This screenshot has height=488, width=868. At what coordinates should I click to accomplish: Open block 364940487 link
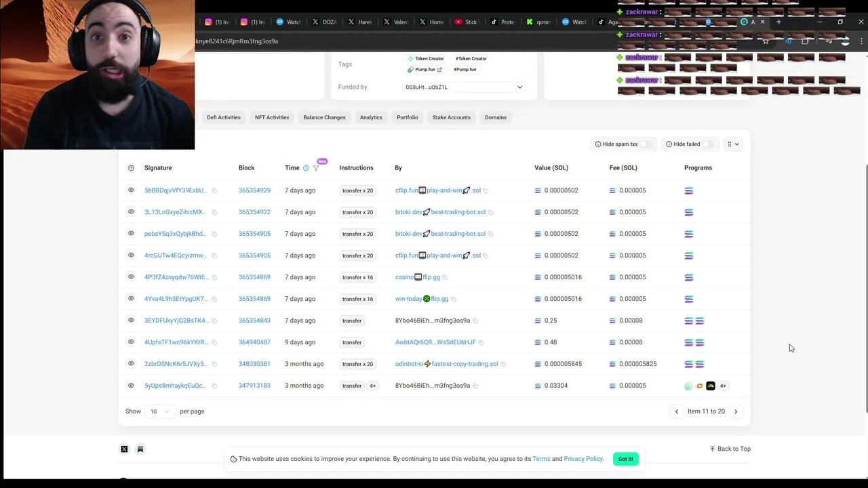(x=254, y=342)
